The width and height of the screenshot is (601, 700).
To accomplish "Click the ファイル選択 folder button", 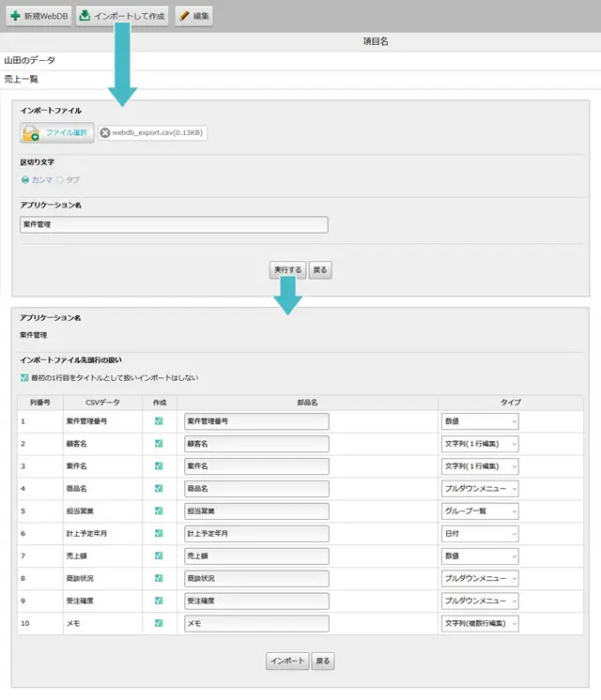I will [56, 132].
